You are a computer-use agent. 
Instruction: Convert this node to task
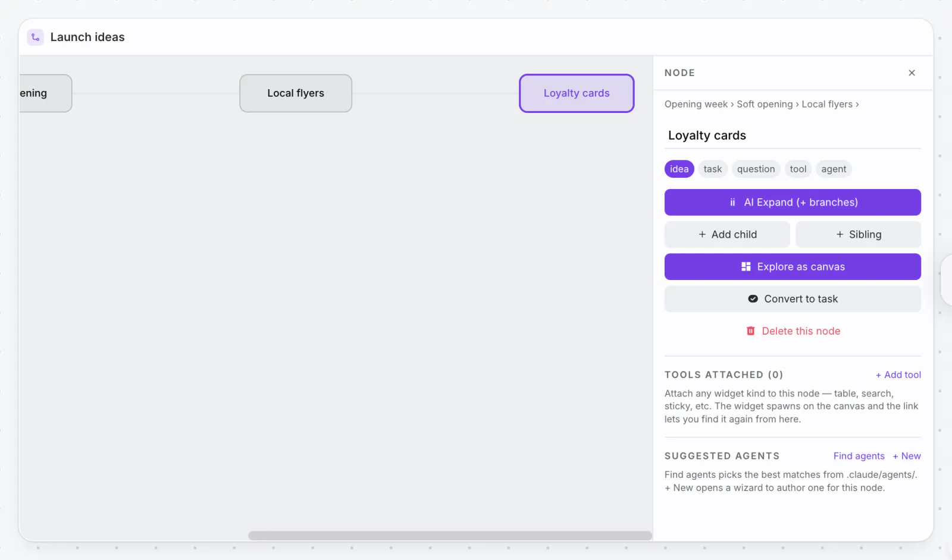click(793, 298)
